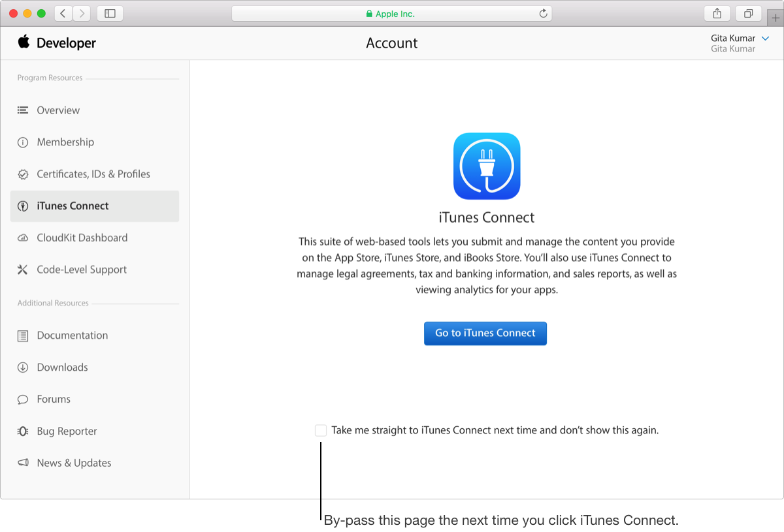Click the Apple Inc. address bar

pyautogui.click(x=391, y=13)
